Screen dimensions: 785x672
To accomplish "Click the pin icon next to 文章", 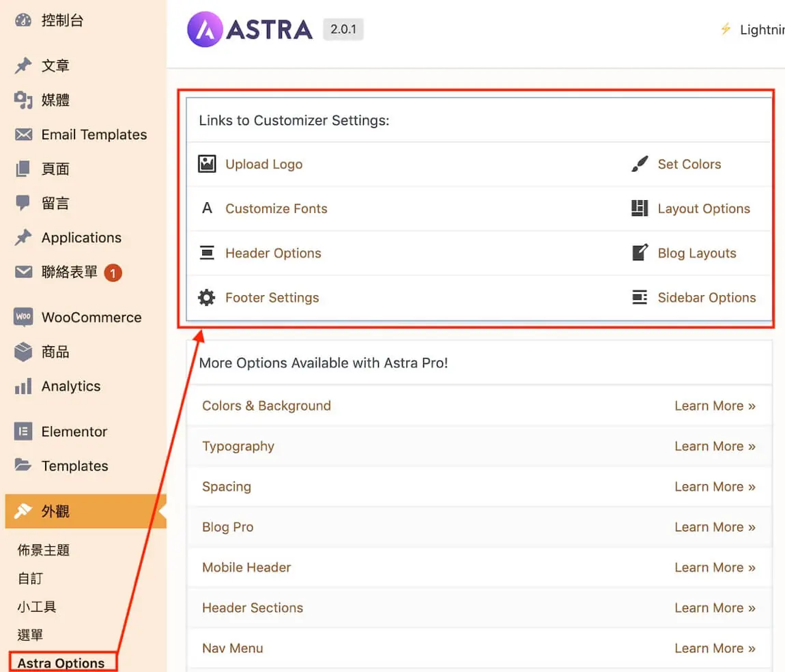I will 23,66.
